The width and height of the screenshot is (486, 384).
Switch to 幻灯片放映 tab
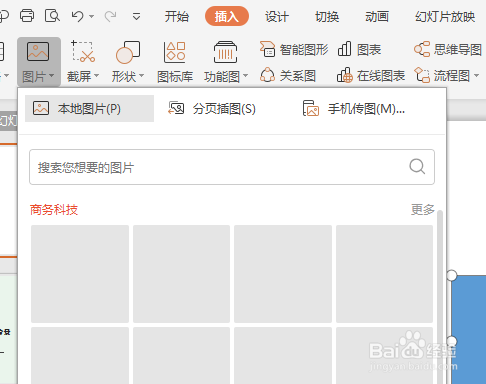pos(445,16)
